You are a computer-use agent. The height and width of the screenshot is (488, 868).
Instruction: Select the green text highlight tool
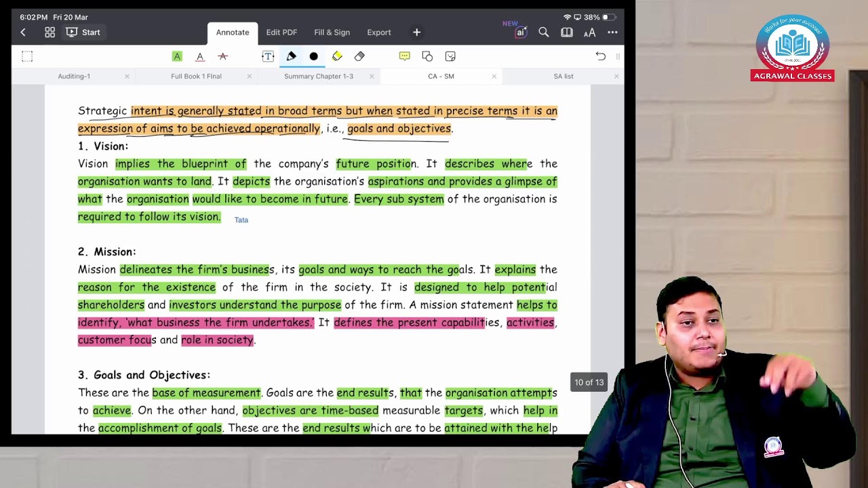tap(177, 56)
